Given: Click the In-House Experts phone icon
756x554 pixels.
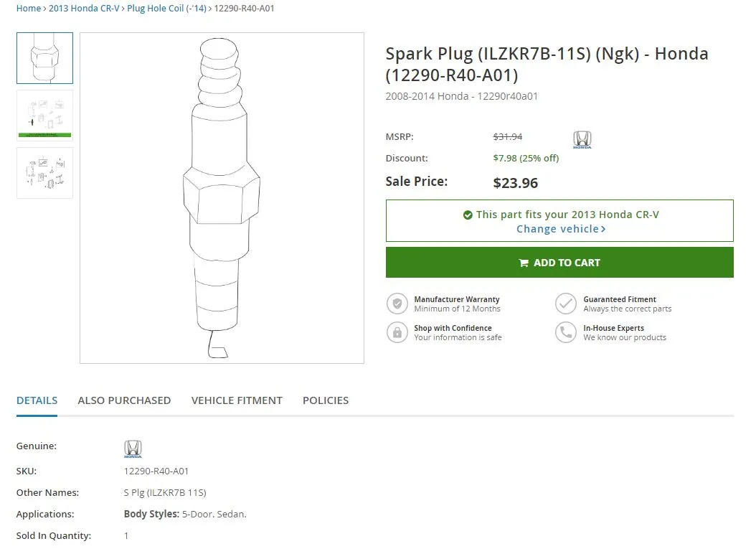Looking at the screenshot, I should coord(566,332).
